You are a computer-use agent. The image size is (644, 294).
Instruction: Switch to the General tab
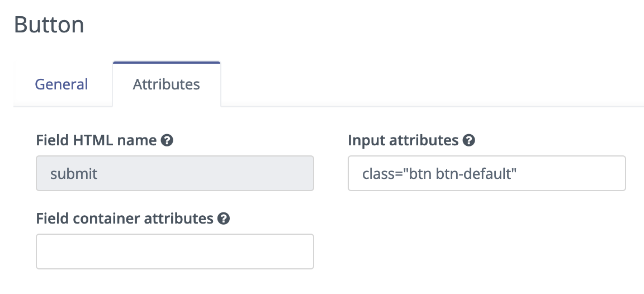coord(61,84)
